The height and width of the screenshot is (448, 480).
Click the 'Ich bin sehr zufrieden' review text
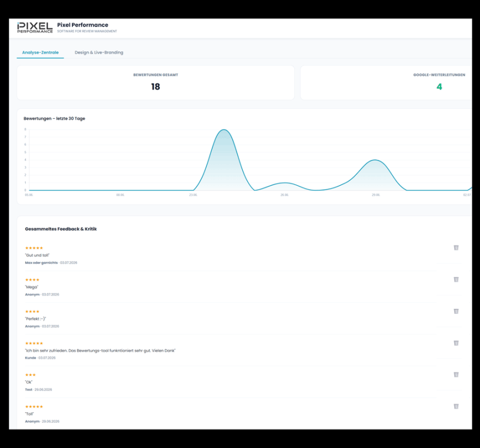100,350
